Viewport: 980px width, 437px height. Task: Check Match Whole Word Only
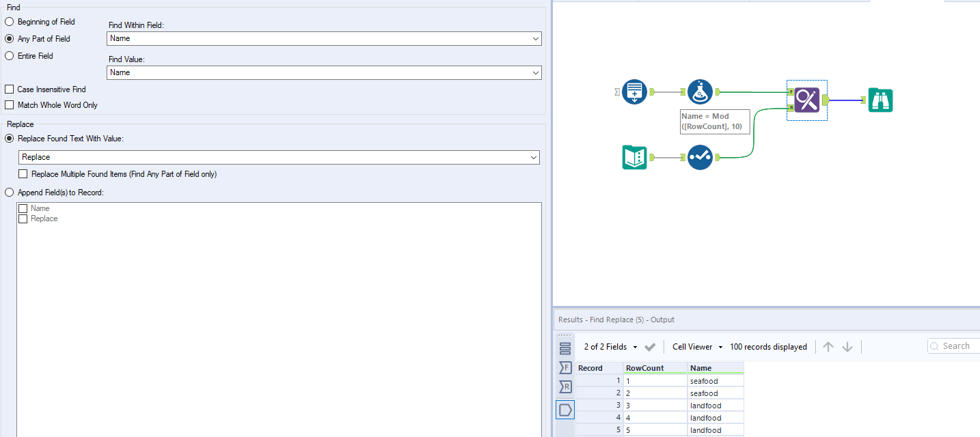10,104
